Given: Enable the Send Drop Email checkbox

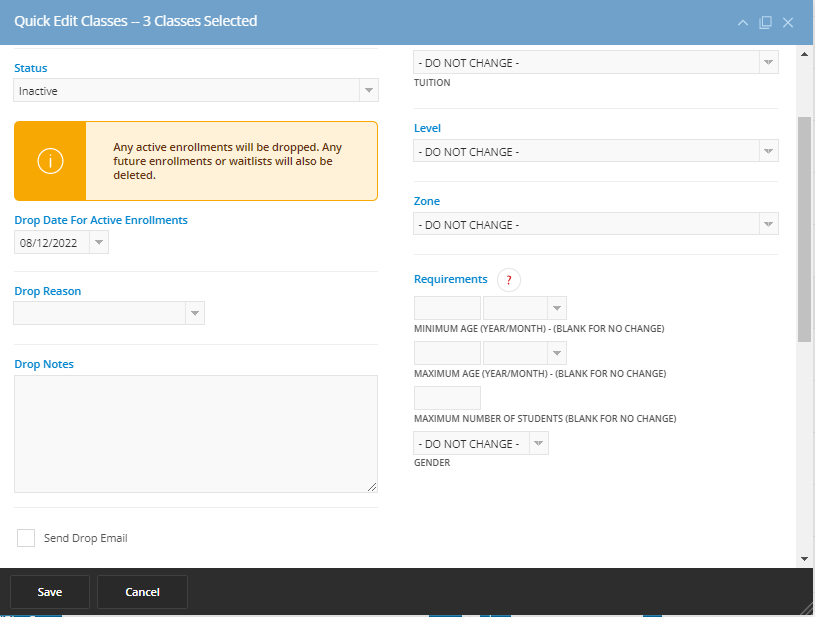Looking at the screenshot, I should click(26, 538).
